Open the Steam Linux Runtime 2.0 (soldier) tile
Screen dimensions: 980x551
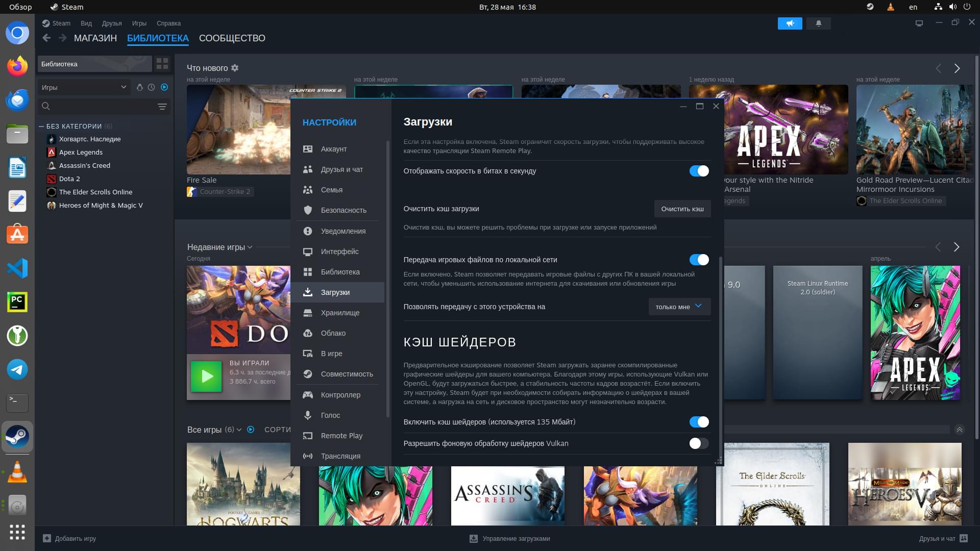[x=818, y=332]
